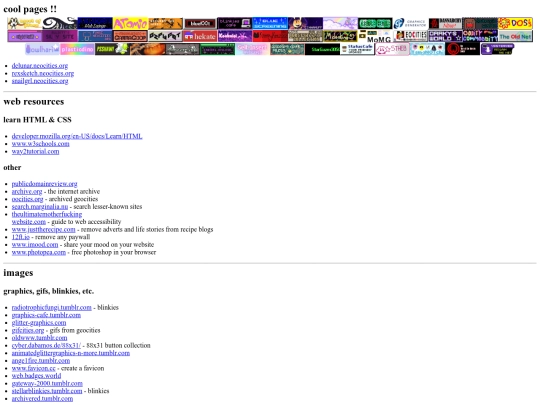Open the Graphics Generator badge

tap(411, 23)
